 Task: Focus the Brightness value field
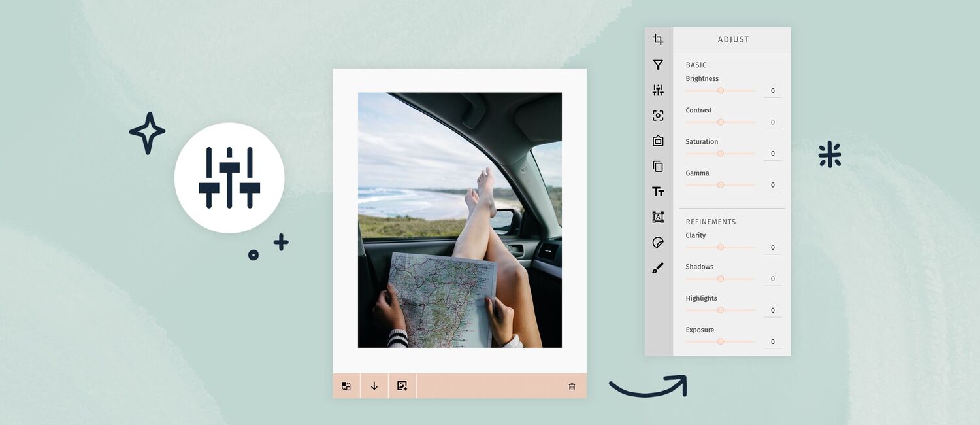773,91
